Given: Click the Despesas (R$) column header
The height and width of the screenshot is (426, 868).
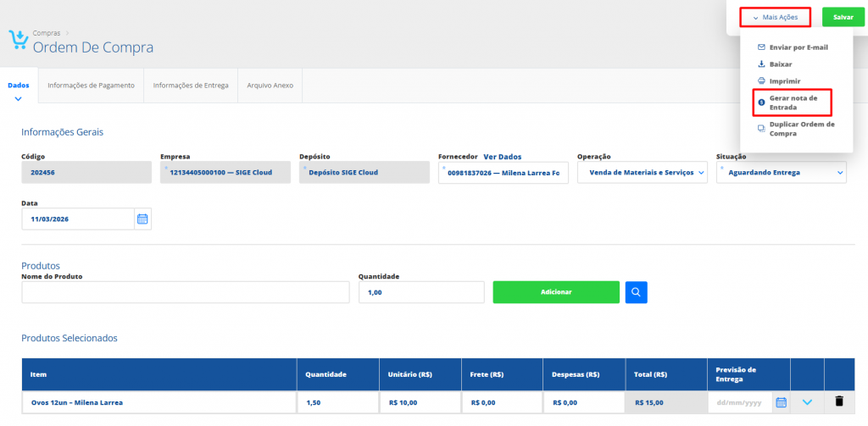Looking at the screenshot, I should coord(584,374).
